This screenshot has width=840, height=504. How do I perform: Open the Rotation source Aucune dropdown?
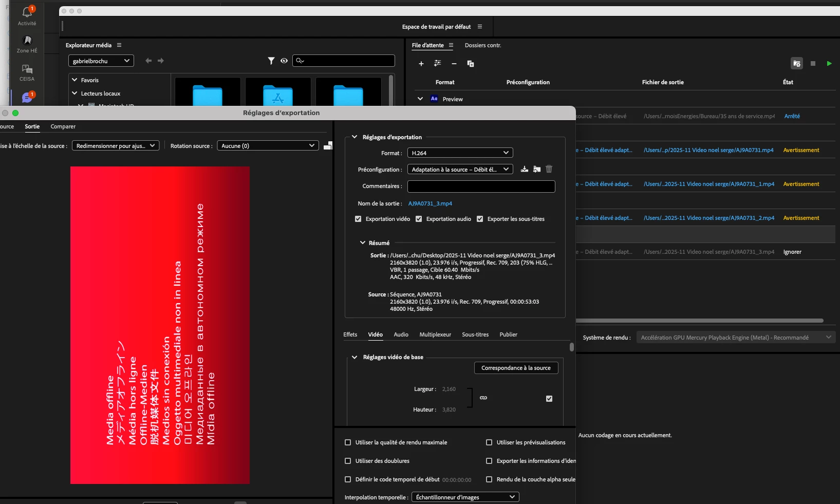(x=268, y=146)
